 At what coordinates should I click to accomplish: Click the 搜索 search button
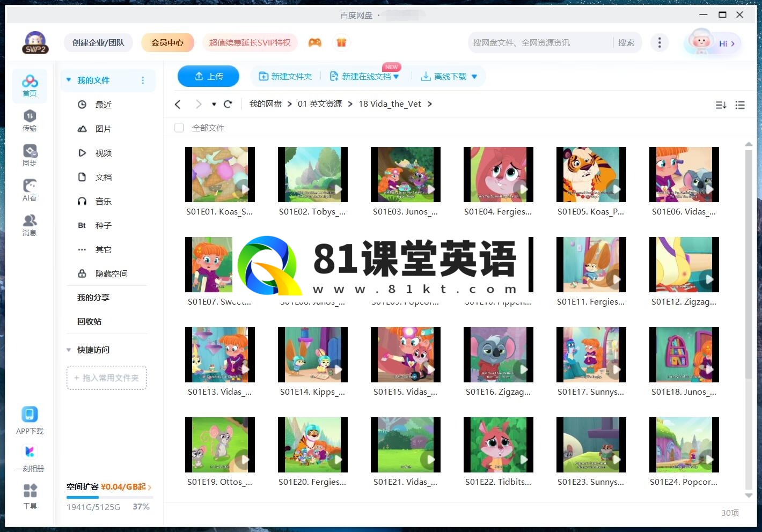pos(626,42)
